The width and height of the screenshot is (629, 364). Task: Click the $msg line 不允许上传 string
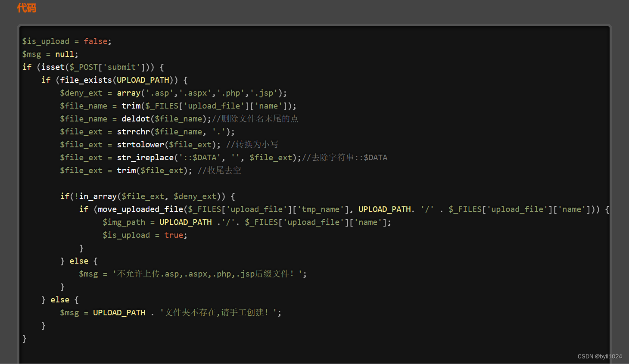[x=193, y=274]
